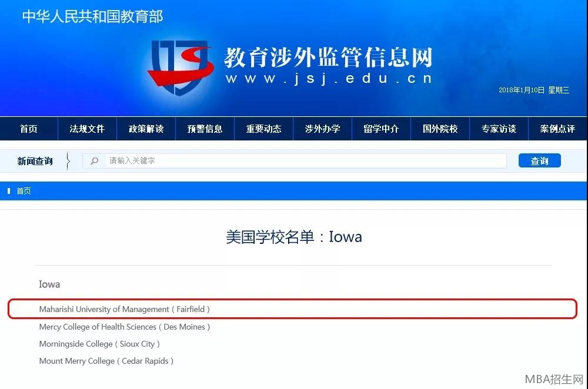Open the 首页 navigation menu item
Screen dimensions: 588x389
tap(29, 129)
